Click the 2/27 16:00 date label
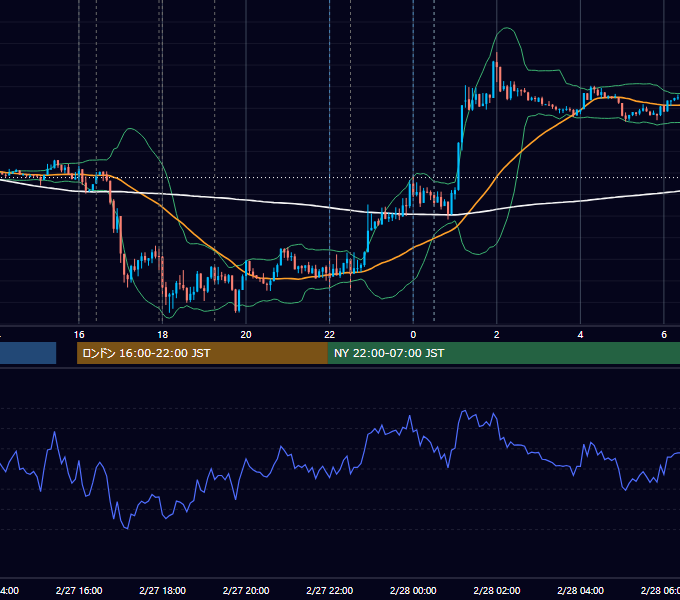The width and height of the screenshot is (680, 600). pyautogui.click(x=79, y=590)
